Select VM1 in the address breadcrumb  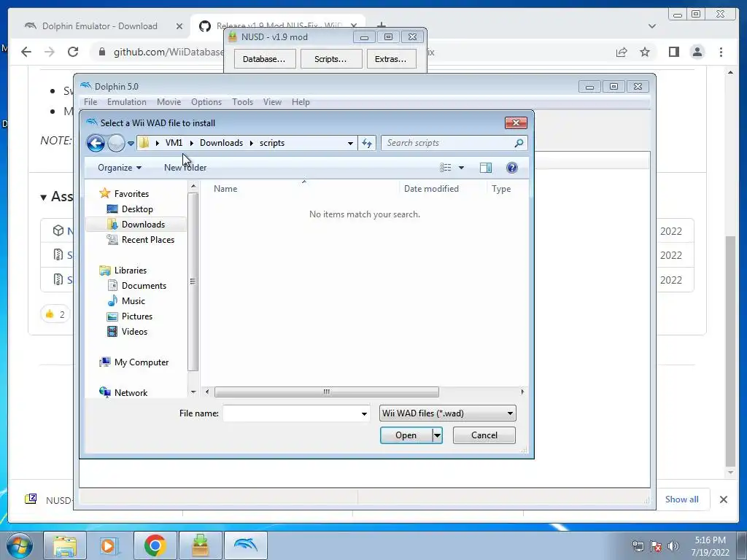tap(174, 143)
